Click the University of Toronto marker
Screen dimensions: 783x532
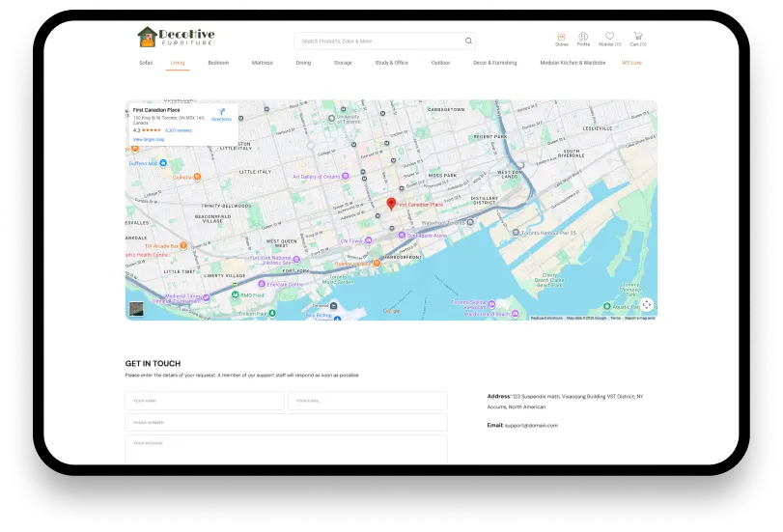[x=331, y=119]
